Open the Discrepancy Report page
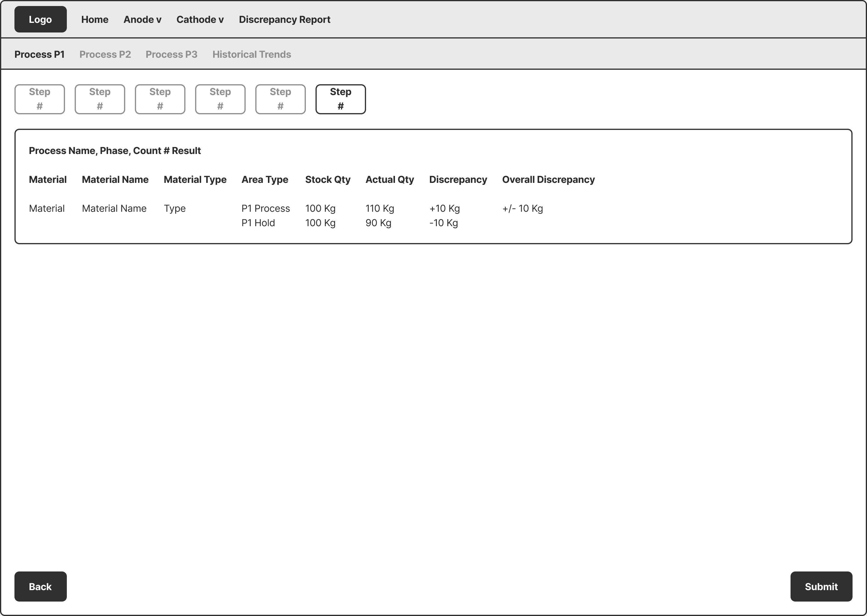The height and width of the screenshot is (616, 867). click(284, 19)
